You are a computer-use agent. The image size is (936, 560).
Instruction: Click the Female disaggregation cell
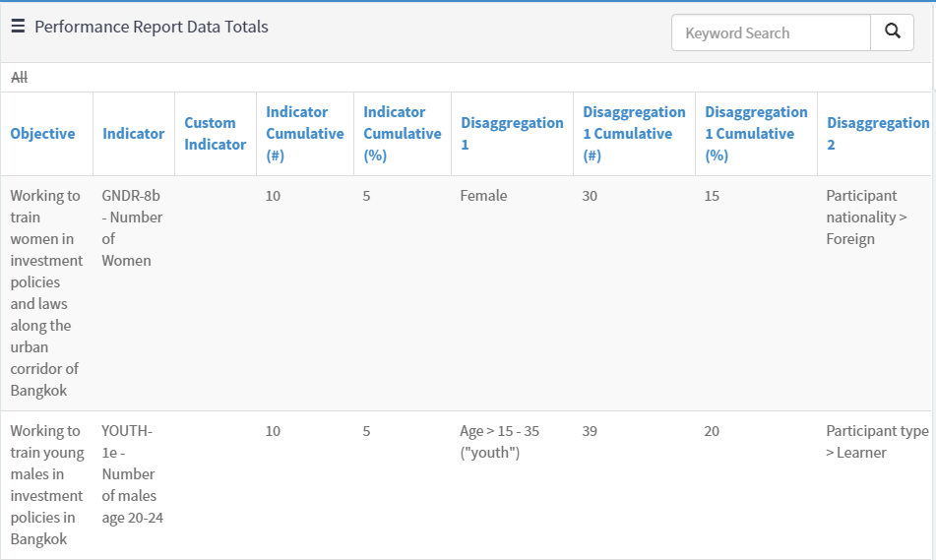[483, 196]
